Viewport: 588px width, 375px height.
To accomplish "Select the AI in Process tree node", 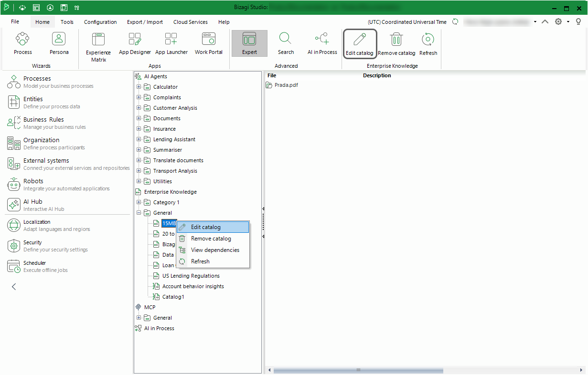I will point(159,328).
